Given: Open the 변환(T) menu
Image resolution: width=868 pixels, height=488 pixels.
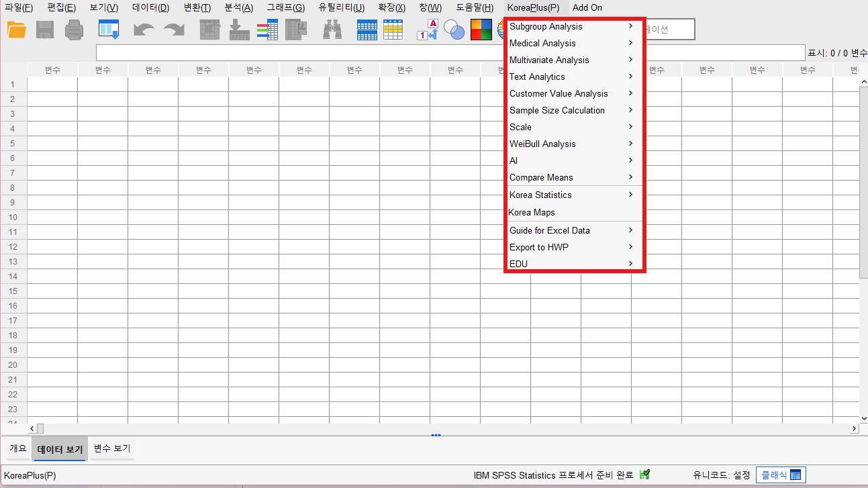Looking at the screenshot, I should tap(197, 7).
